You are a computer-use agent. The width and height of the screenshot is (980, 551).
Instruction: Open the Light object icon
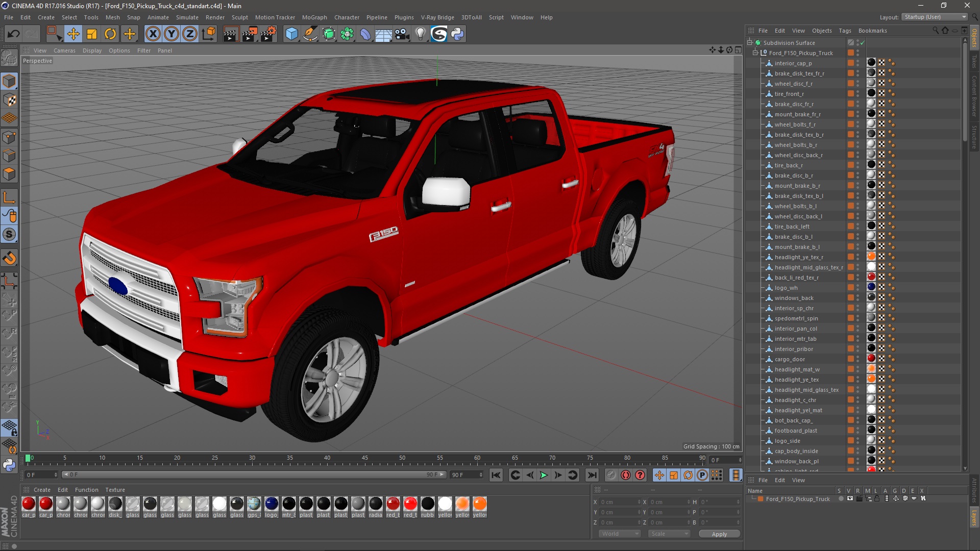pyautogui.click(x=420, y=34)
